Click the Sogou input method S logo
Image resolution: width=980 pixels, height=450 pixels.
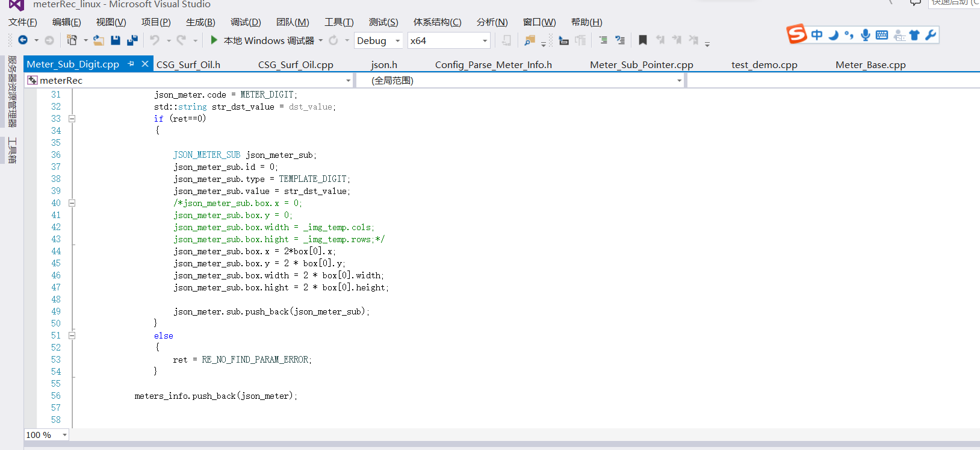(796, 34)
